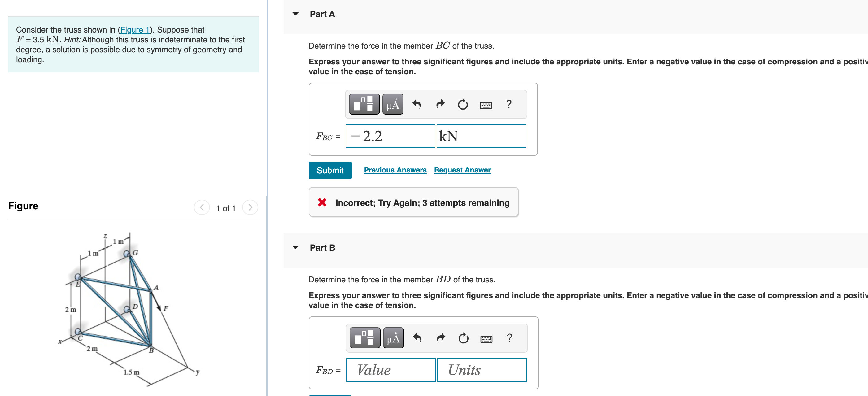This screenshot has width=868, height=396.
Task: Click Part A templates icon button
Action: point(364,104)
